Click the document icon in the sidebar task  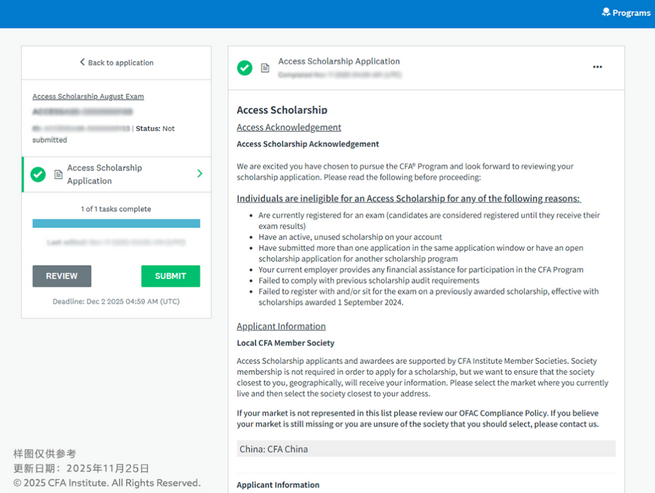coord(58,175)
